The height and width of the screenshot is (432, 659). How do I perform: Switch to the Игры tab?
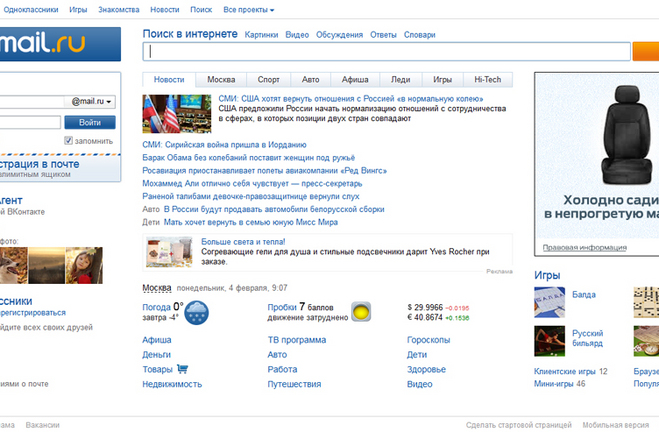pos(443,79)
